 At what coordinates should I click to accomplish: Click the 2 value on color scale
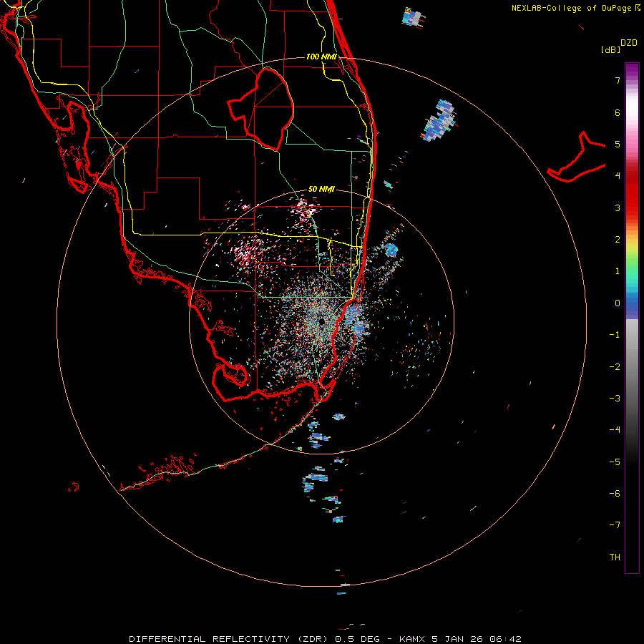618,240
